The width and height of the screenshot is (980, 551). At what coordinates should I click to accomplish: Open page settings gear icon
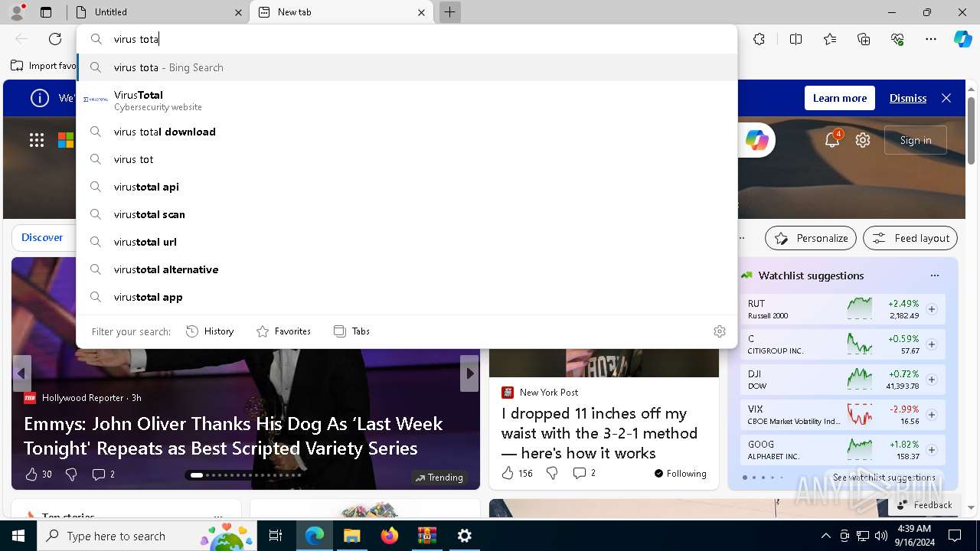click(863, 140)
